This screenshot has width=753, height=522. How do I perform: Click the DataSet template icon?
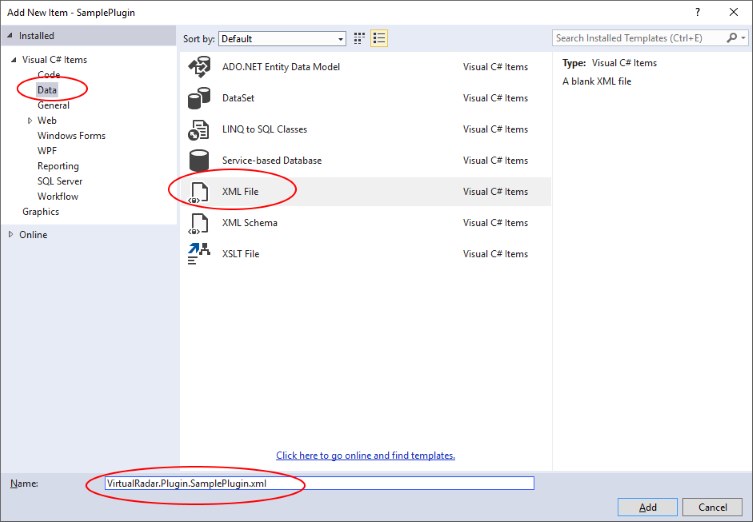tap(199, 98)
